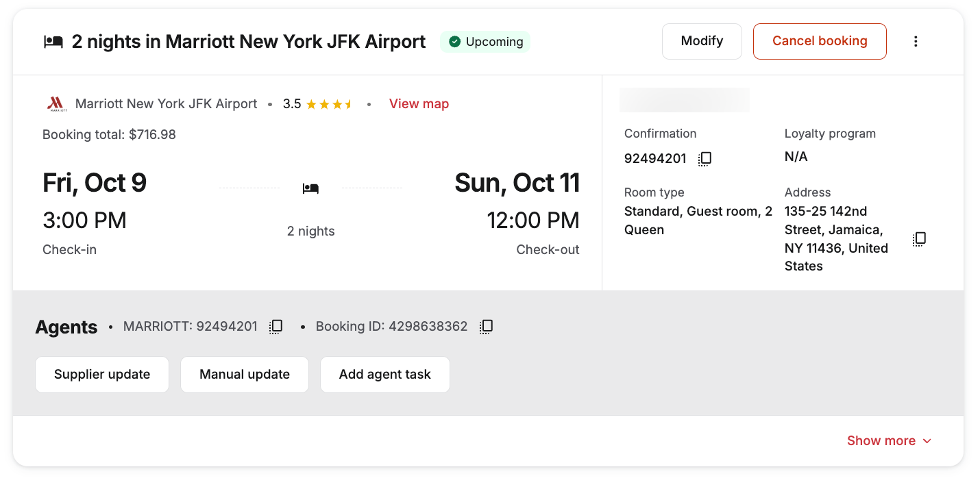
Task: Select the 'Booking total: $716.98' text
Action: click(x=109, y=135)
